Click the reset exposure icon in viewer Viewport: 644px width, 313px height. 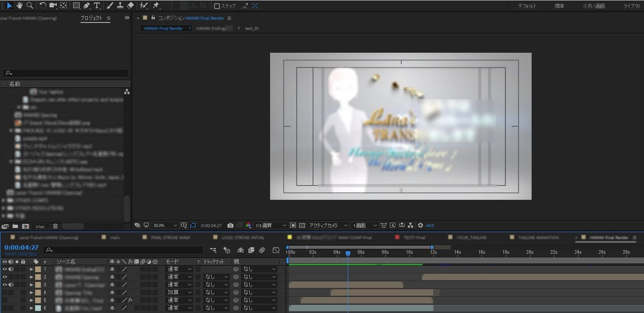[x=420, y=225]
